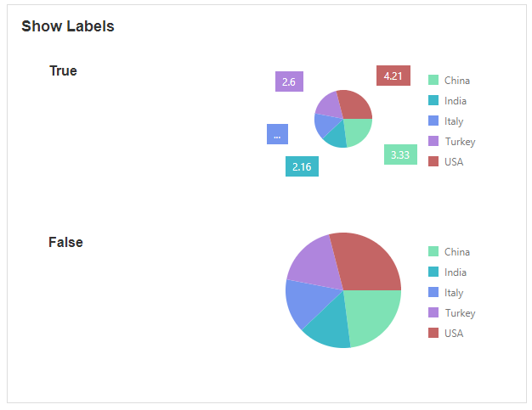The height and width of the screenshot is (410, 532).
Task: Click the China swatch in top legend
Action: [433, 81]
